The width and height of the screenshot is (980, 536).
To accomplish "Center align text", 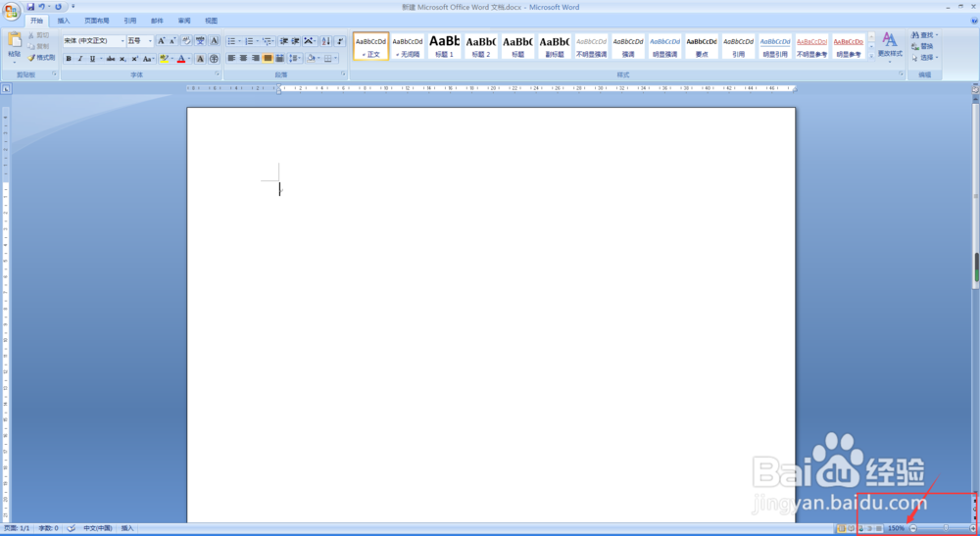I will (x=243, y=58).
